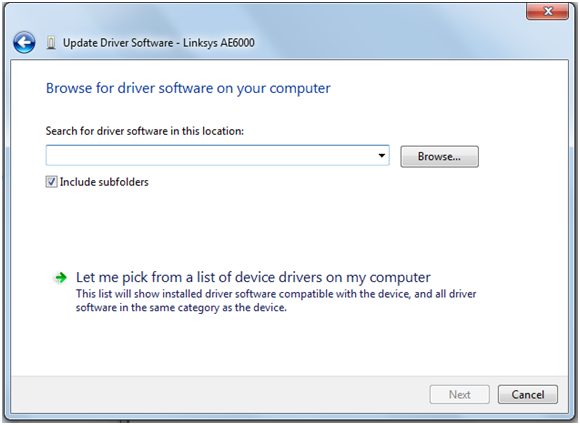The height and width of the screenshot is (425, 580).
Task: Click the Linksys device icon in title
Action: click(51, 43)
